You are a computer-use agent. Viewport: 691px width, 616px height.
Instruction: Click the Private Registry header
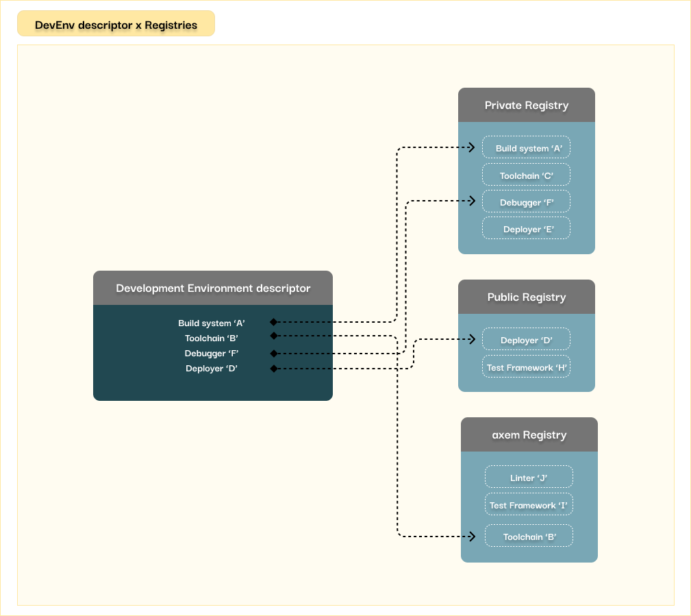click(527, 106)
